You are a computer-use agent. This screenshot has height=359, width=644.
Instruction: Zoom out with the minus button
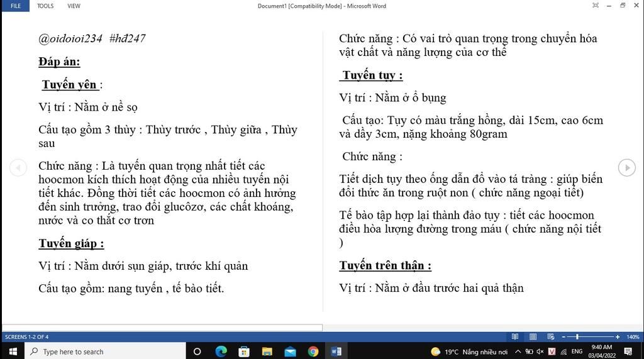[563, 337]
